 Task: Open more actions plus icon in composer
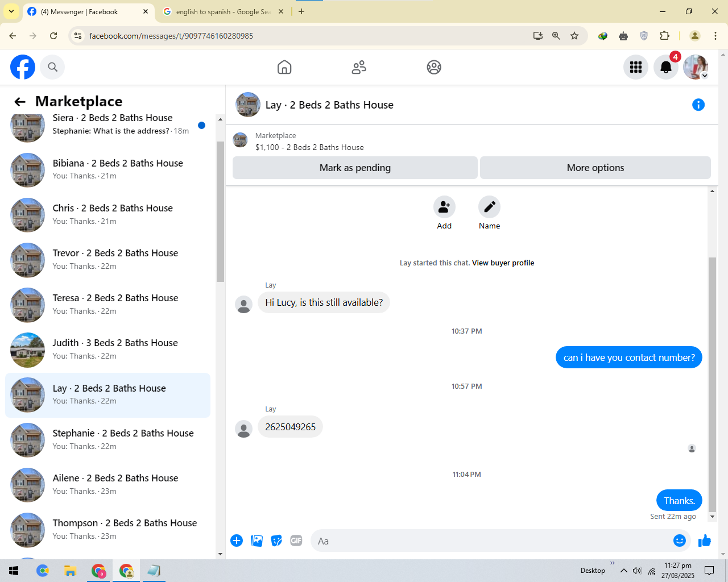click(237, 541)
